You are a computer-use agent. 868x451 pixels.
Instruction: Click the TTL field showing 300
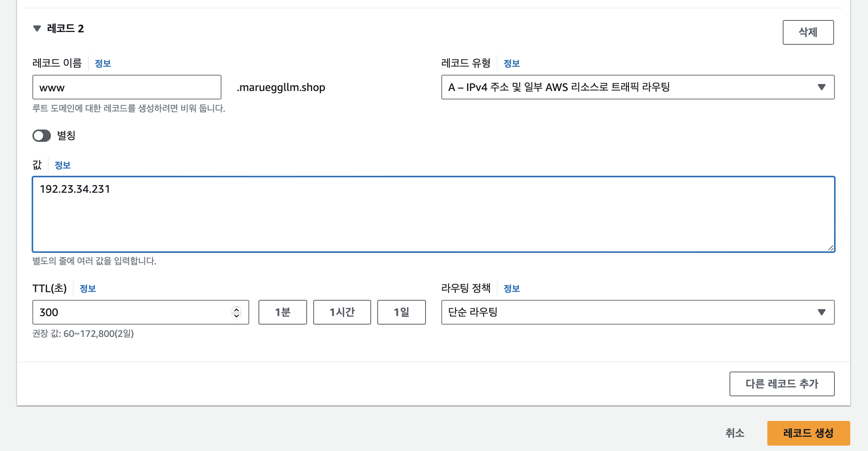(131, 313)
